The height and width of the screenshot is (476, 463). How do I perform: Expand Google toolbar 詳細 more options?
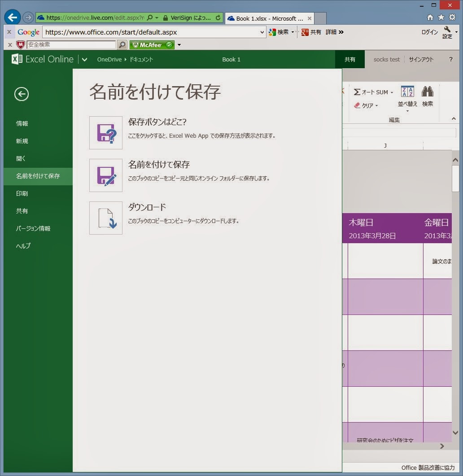(335, 32)
